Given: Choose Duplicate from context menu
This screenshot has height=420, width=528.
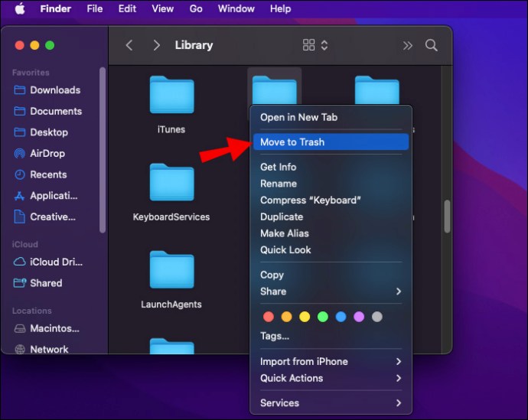Looking at the screenshot, I should tap(331, 217).
